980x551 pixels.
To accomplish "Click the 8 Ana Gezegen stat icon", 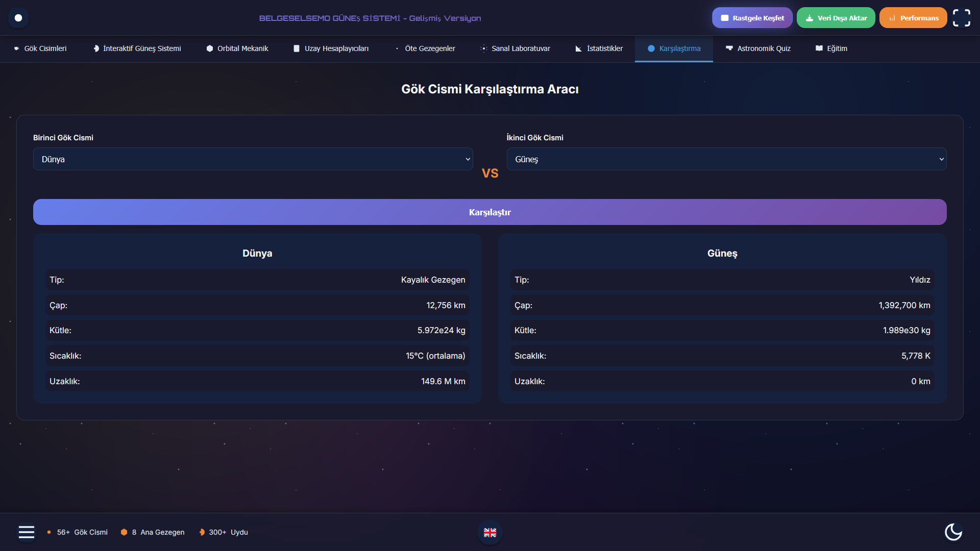I will coord(124,532).
